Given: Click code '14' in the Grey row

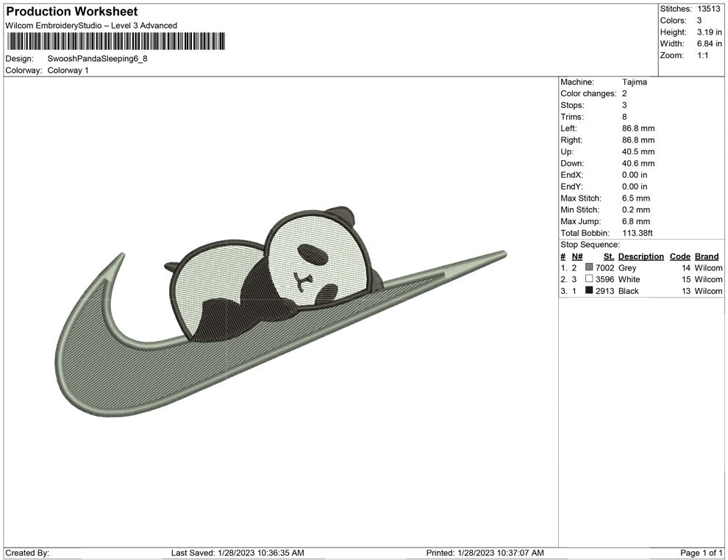Looking at the screenshot, I should pos(686,268).
